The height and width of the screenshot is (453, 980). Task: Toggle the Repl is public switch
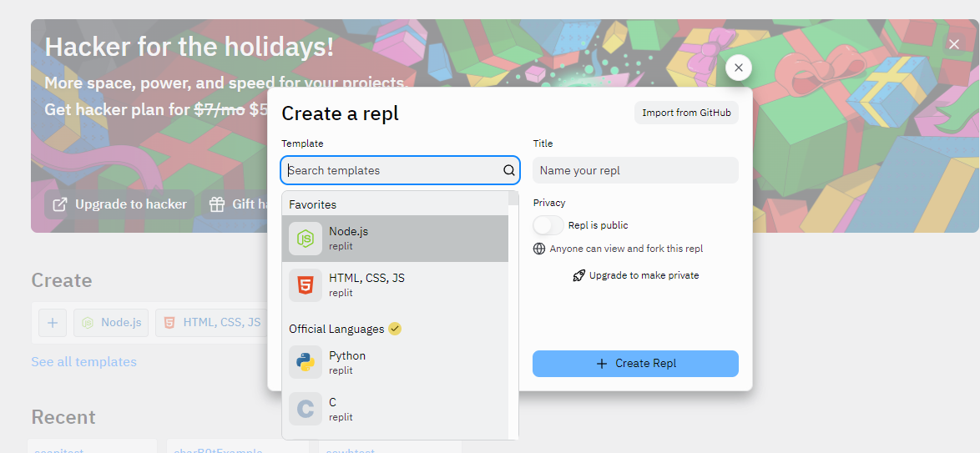[x=548, y=225]
